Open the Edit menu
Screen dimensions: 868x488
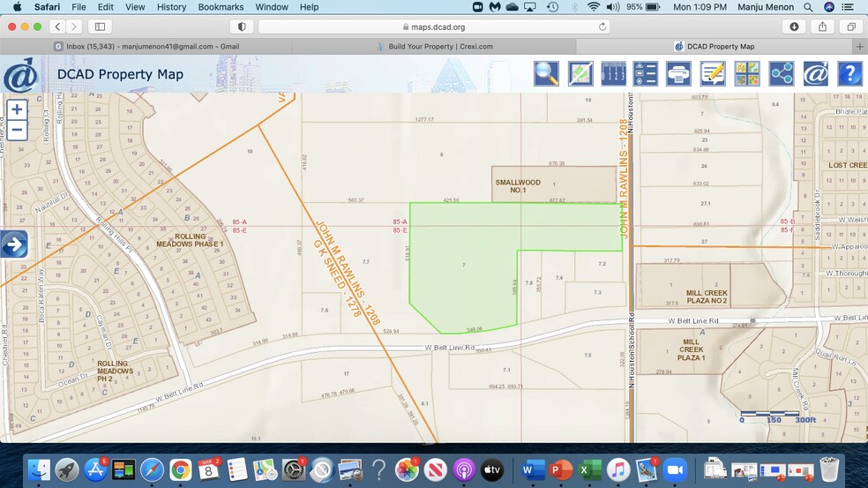[x=105, y=7]
